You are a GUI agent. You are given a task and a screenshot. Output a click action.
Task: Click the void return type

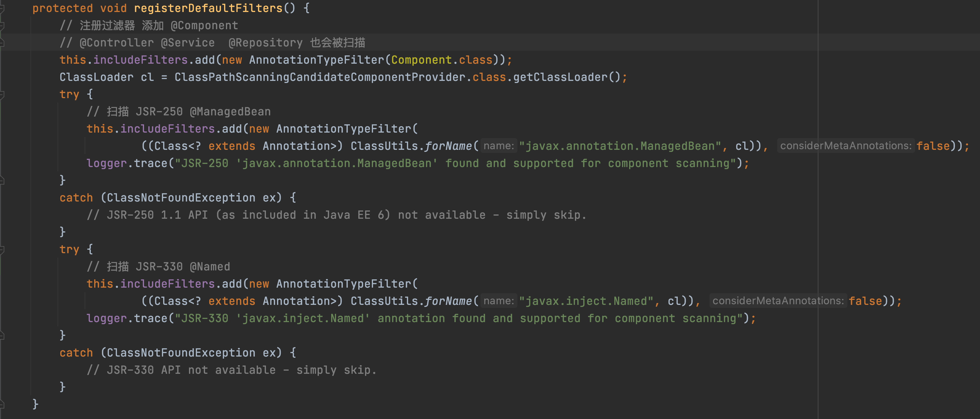(x=113, y=8)
